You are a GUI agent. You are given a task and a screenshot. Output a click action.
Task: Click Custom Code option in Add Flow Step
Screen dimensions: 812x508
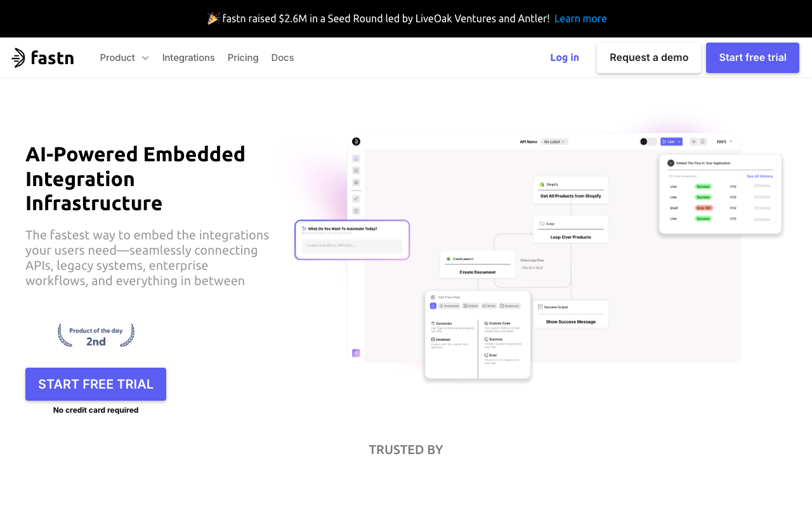504,326
